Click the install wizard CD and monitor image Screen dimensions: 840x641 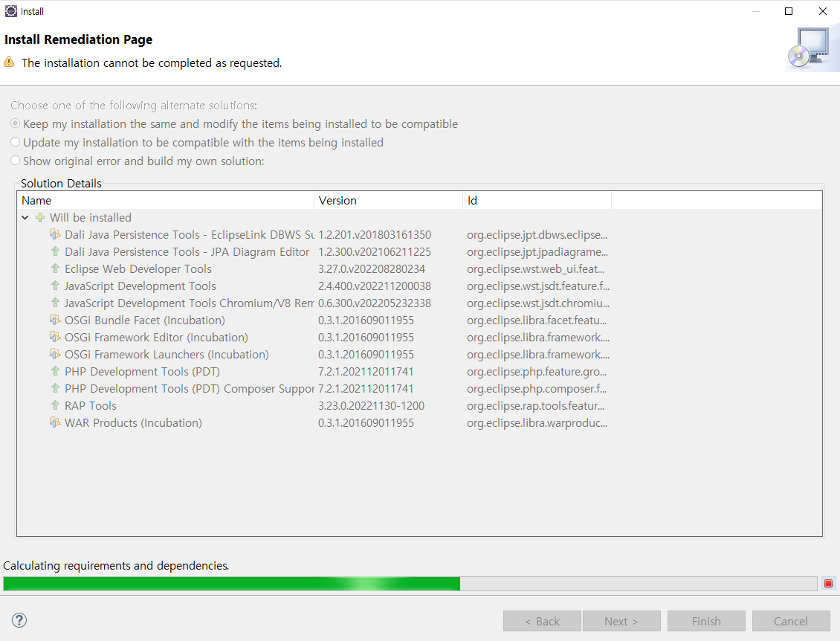(x=811, y=48)
